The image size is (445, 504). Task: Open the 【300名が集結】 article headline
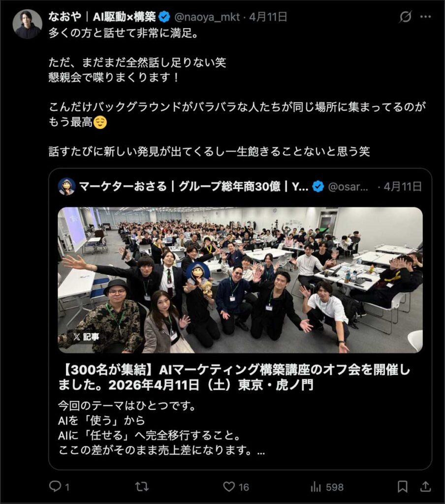(234, 378)
